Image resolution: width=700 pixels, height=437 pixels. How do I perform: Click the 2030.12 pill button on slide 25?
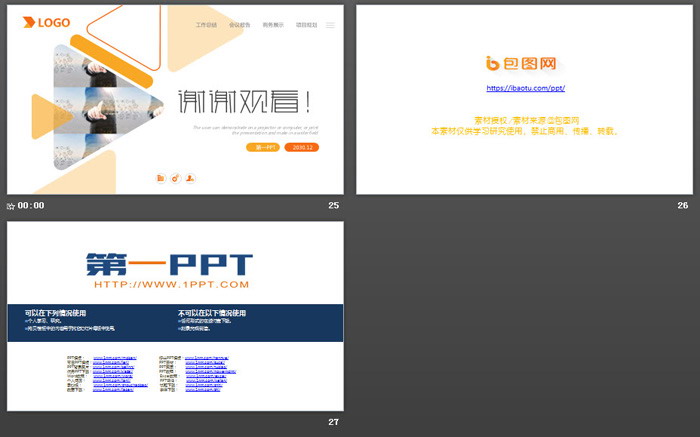[x=302, y=147]
